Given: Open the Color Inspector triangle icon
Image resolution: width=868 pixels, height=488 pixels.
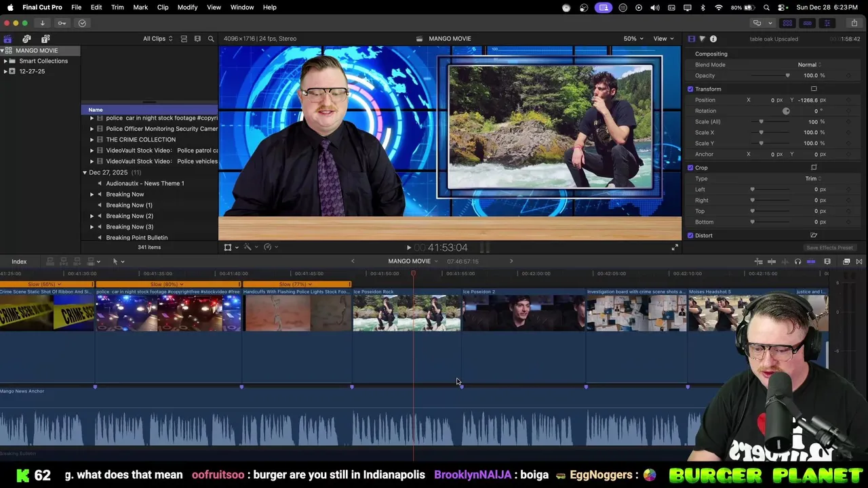Looking at the screenshot, I should [703, 39].
